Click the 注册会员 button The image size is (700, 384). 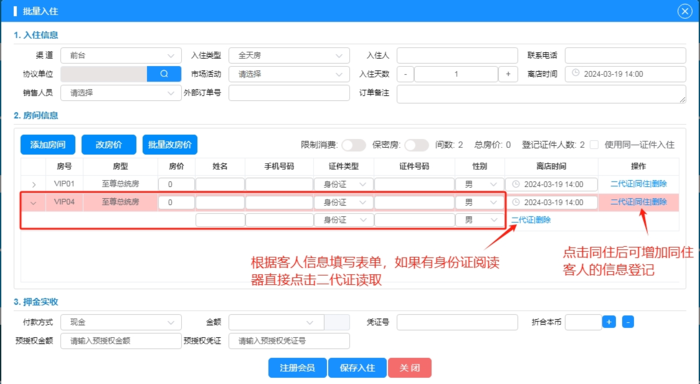click(297, 368)
